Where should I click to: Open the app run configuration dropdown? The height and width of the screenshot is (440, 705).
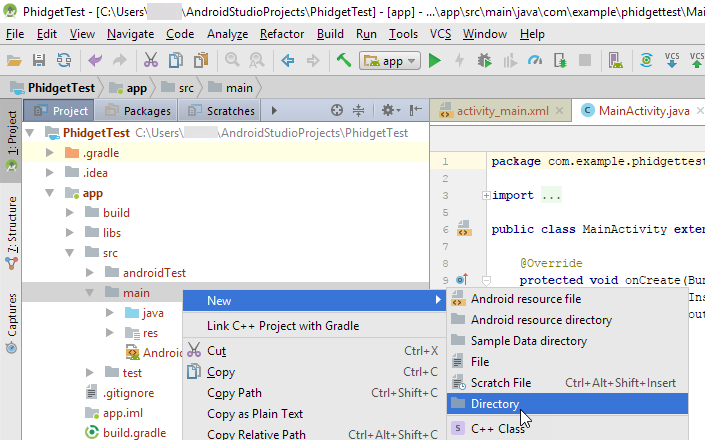390,61
